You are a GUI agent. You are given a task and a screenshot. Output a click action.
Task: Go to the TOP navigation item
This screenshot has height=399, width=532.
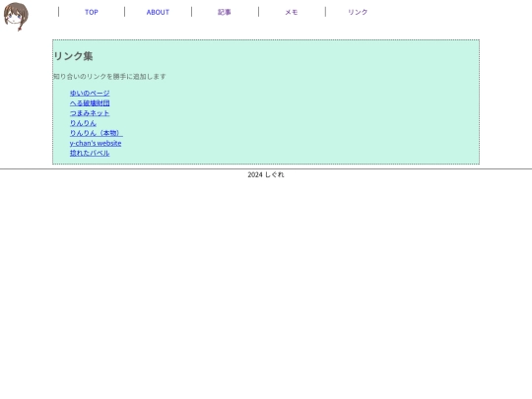click(x=92, y=12)
